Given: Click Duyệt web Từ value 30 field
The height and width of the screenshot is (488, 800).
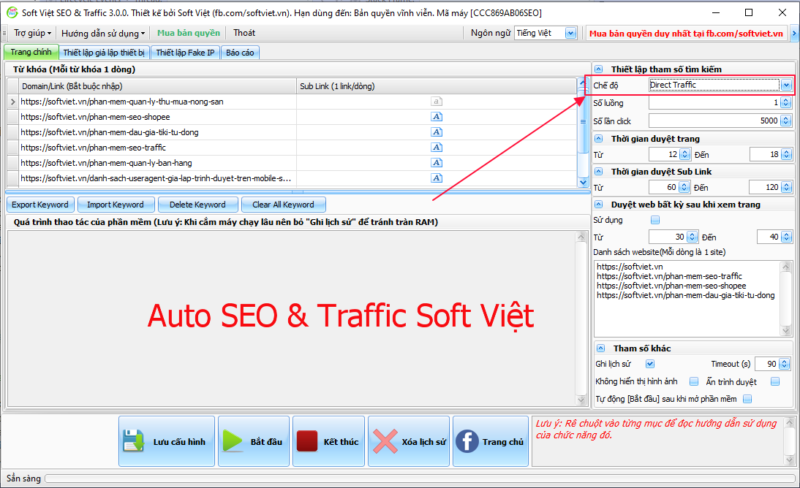Looking at the screenshot, I should (x=672, y=237).
